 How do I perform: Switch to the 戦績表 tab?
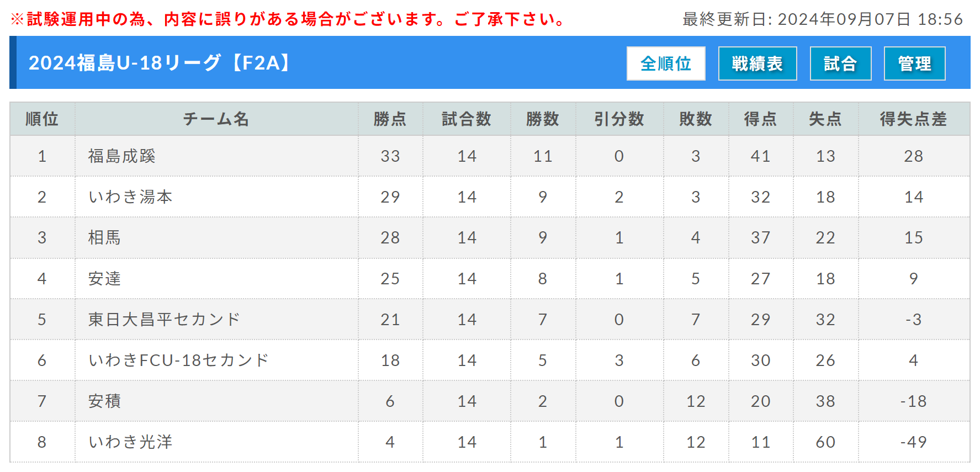(x=757, y=63)
